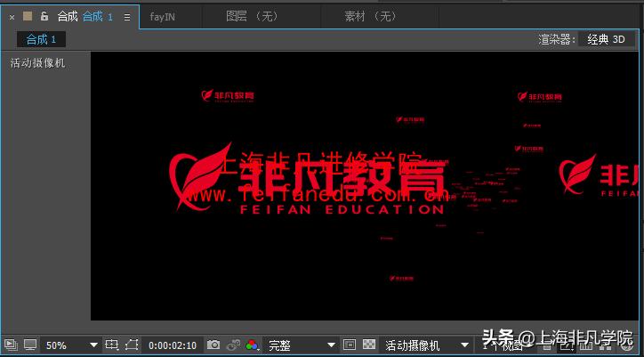This screenshot has height=357, width=644.
Task: Toggle mask and shape path visibility
Action: (x=132, y=345)
